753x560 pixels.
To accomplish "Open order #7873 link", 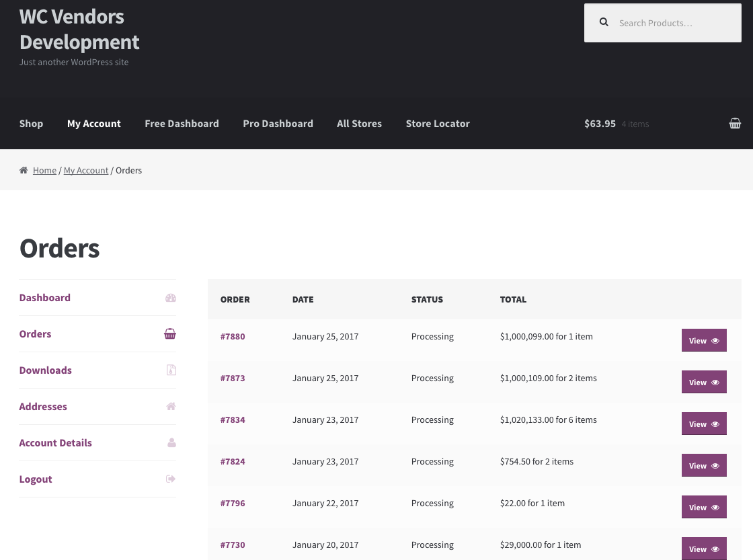I will (233, 378).
